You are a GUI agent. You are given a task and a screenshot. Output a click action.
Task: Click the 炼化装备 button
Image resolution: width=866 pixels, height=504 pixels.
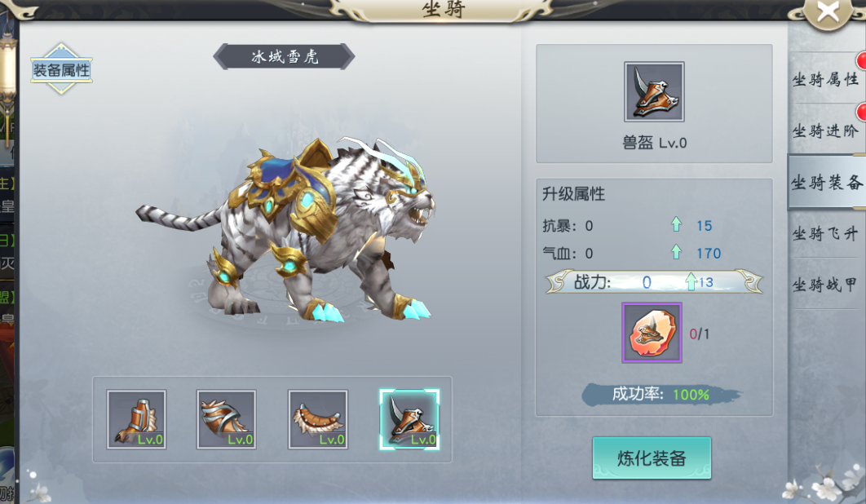point(652,458)
